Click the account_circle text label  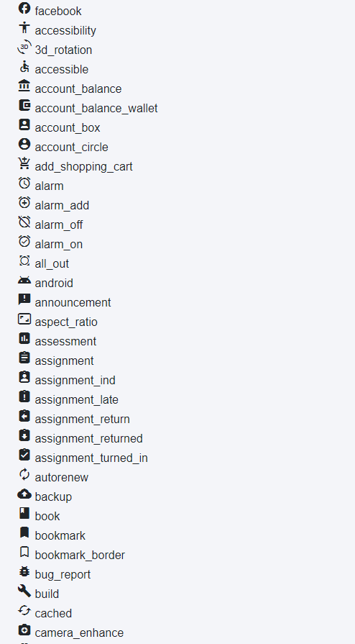pyautogui.click(x=71, y=147)
